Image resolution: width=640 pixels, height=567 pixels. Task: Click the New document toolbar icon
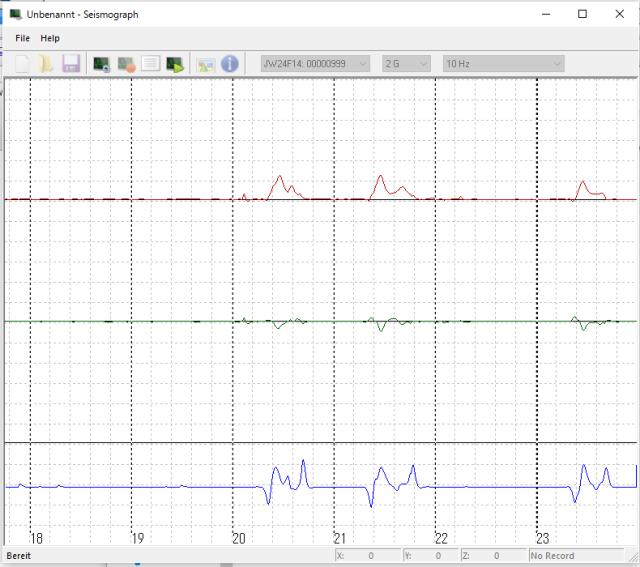(22, 64)
